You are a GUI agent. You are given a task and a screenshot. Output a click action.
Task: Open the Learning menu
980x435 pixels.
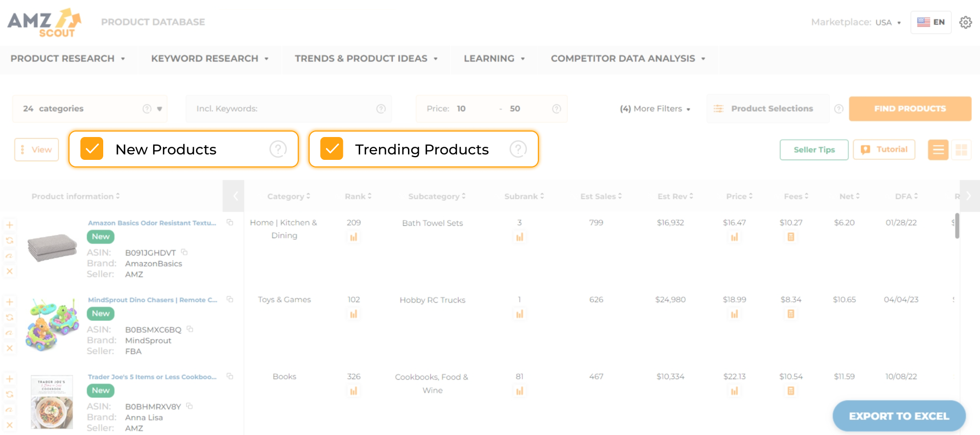[x=494, y=59]
